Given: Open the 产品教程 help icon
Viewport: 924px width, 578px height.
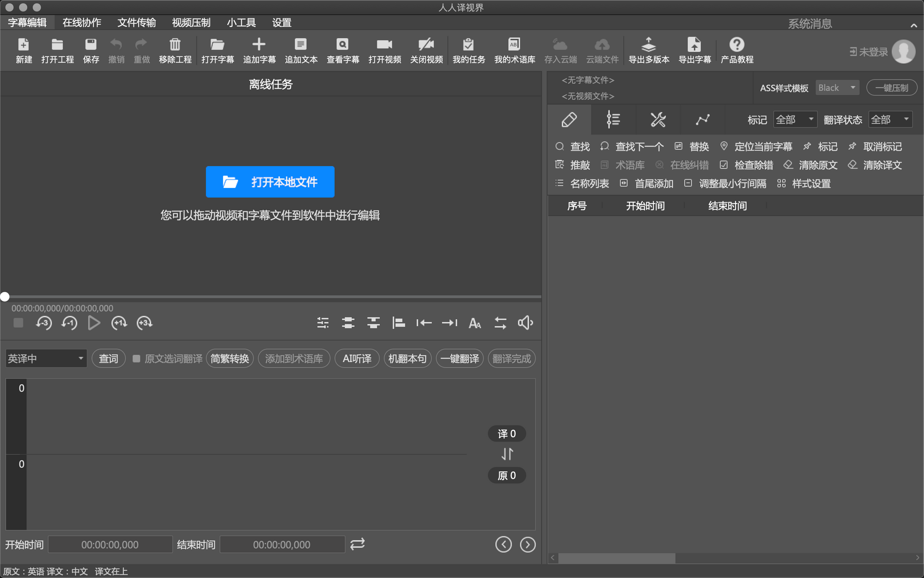Looking at the screenshot, I should pos(736,45).
